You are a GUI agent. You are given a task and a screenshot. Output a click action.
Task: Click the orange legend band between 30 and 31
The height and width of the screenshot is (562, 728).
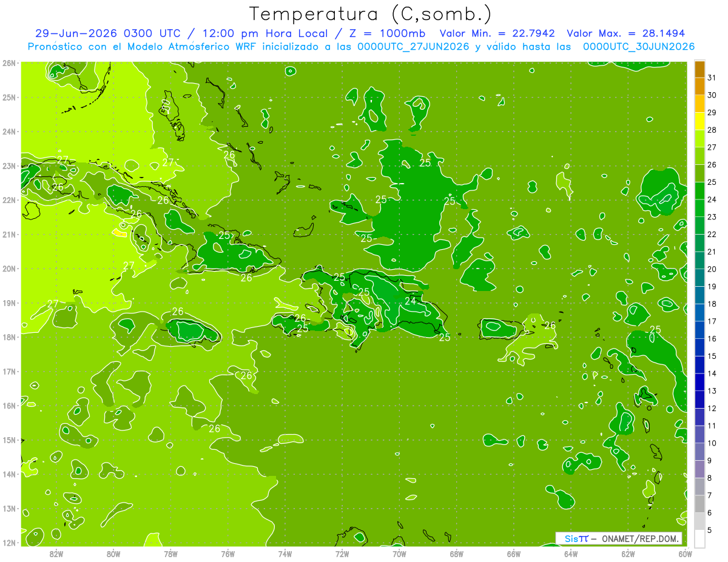click(x=699, y=87)
